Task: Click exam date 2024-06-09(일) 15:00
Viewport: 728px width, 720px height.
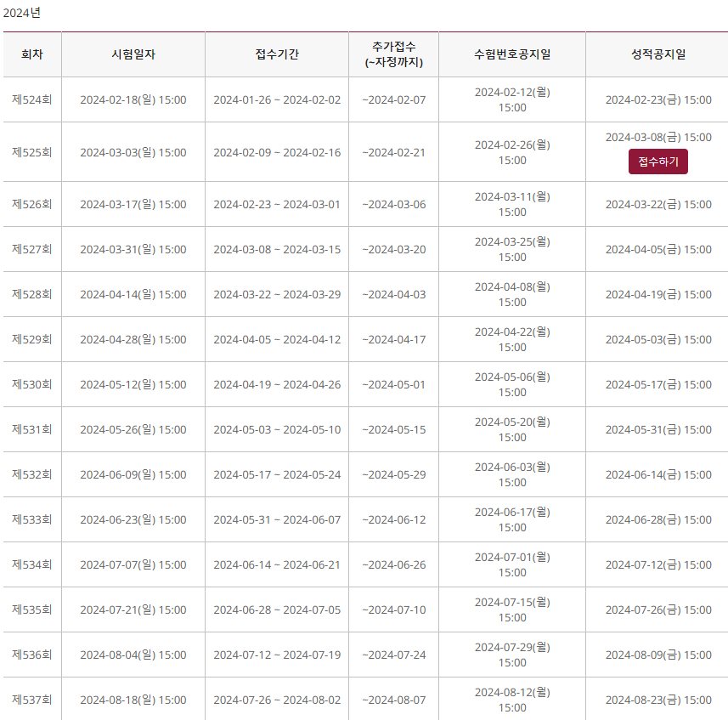Action: [133, 474]
